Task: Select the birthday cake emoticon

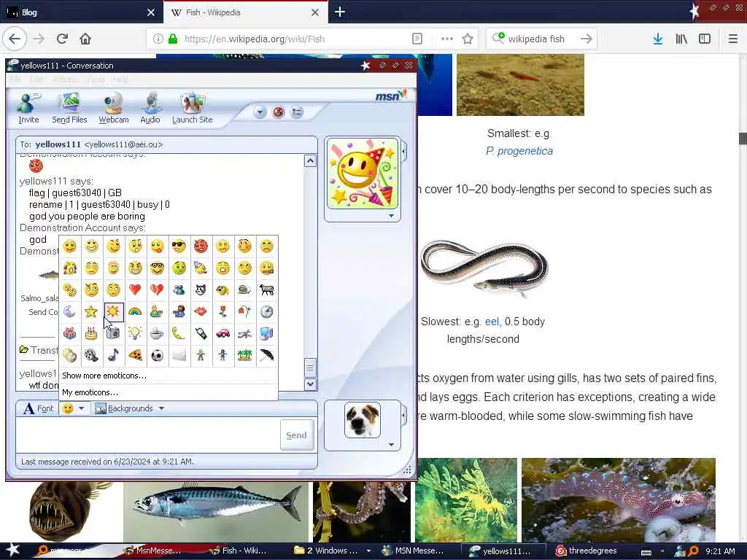Action: [91, 333]
